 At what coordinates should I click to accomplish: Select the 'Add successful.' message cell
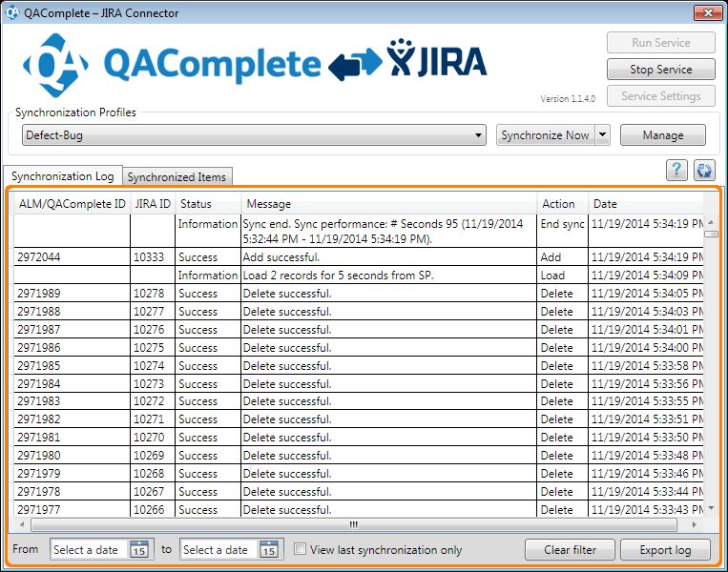click(x=389, y=257)
